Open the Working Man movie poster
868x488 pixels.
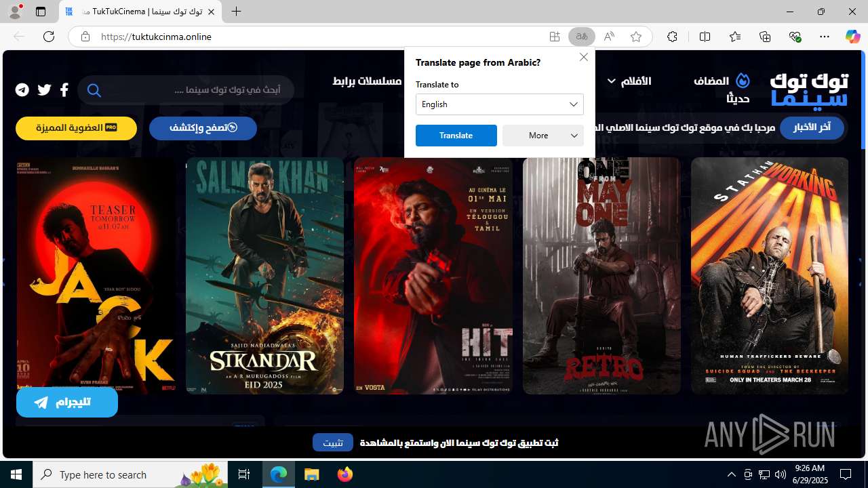tap(770, 276)
